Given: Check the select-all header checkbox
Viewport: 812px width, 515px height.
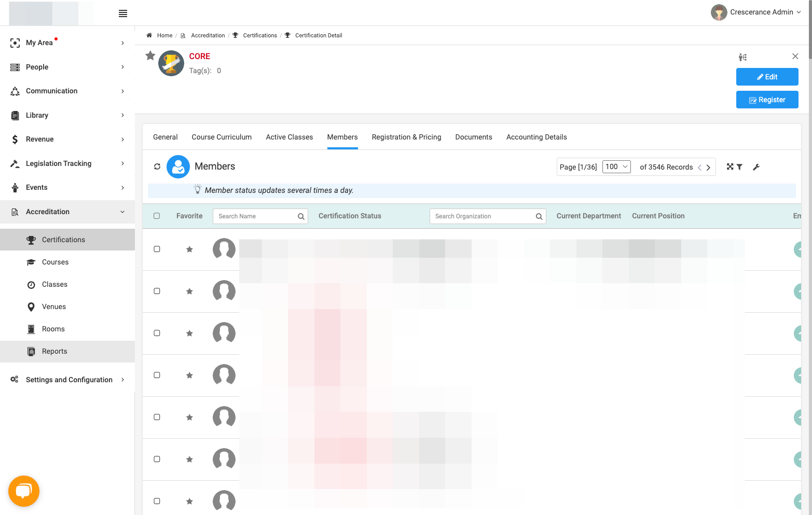Looking at the screenshot, I should pos(157,216).
